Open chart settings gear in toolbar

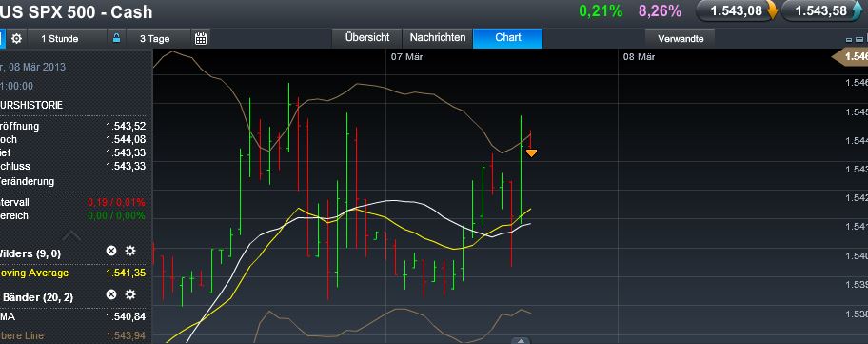[x=16, y=39]
